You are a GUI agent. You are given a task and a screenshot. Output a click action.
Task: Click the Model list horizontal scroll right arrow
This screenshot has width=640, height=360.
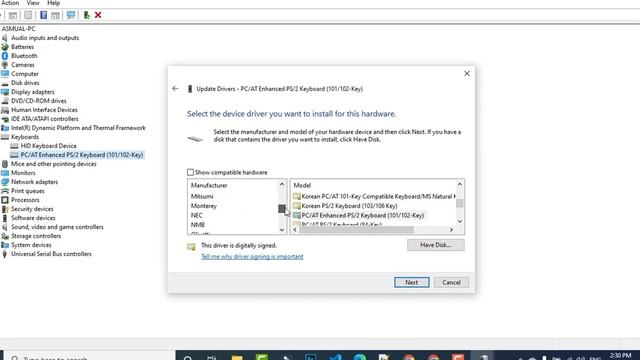pos(451,230)
